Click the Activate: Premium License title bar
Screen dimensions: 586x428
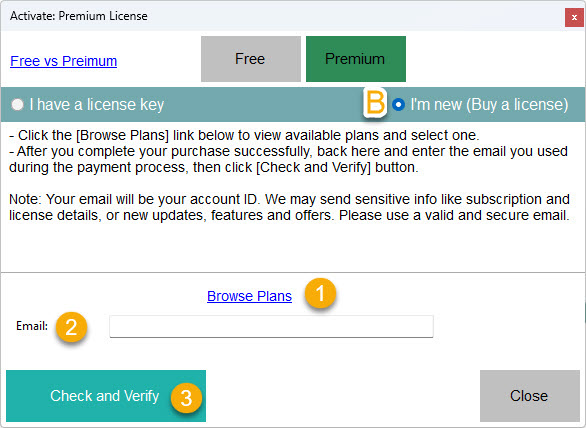[x=282, y=16]
